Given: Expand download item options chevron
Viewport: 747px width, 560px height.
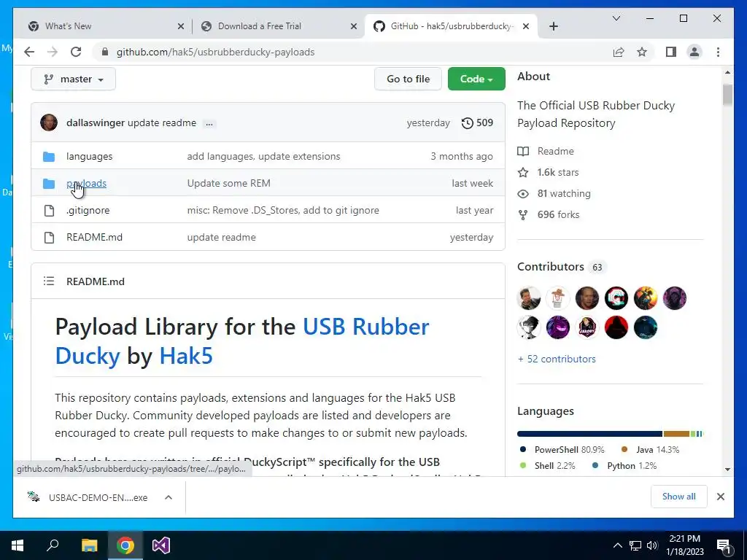Looking at the screenshot, I should pyautogui.click(x=169, y=497).
